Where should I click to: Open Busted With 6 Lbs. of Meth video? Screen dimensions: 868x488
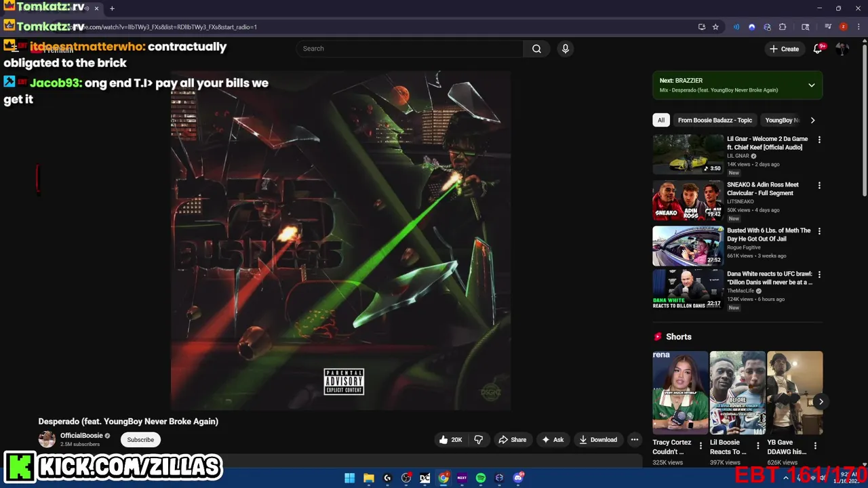point(688,246)
